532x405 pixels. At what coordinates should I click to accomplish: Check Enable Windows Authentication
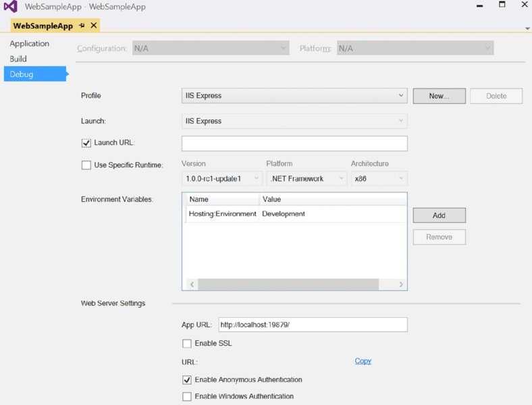click(x=186, y=396)
